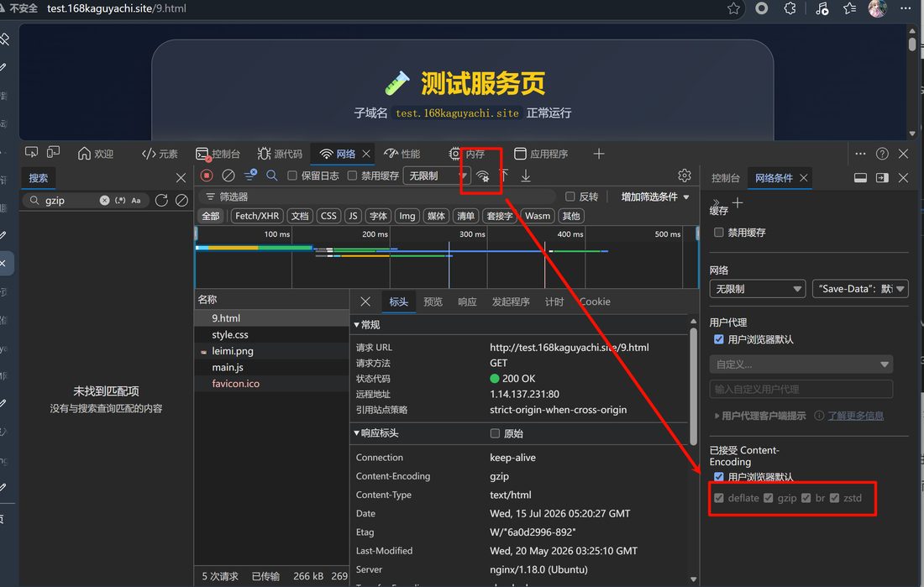Select the favicon.ico request
The image size is (924, 587).
[271, 383]
